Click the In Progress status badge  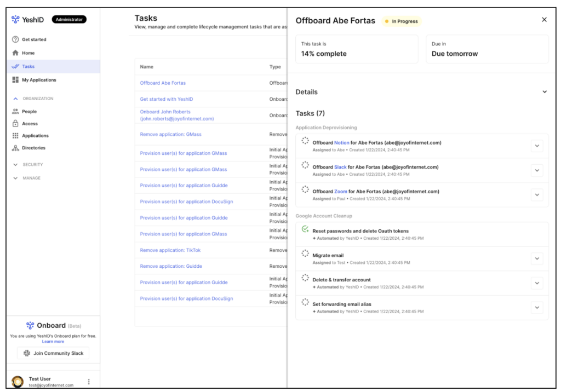[x=402, y=21]
